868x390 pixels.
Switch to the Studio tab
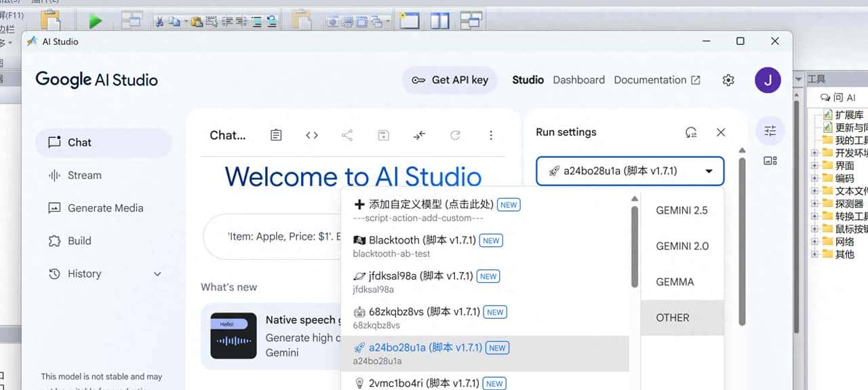[x=528, y=80]
